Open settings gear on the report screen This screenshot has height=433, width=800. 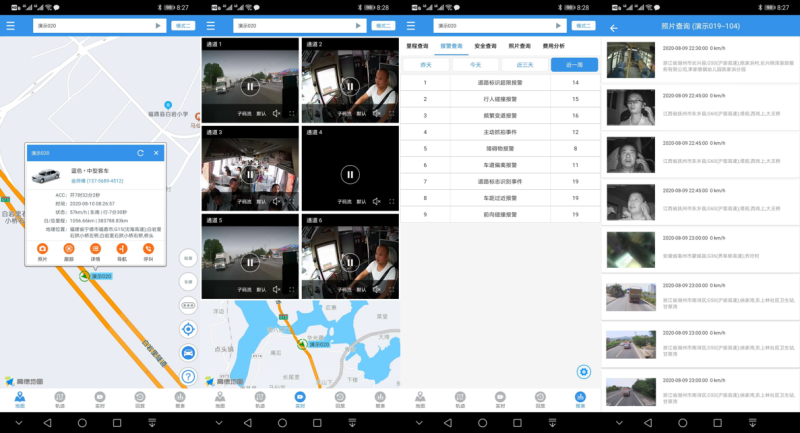pyautogui.click(x=584, y=372)
